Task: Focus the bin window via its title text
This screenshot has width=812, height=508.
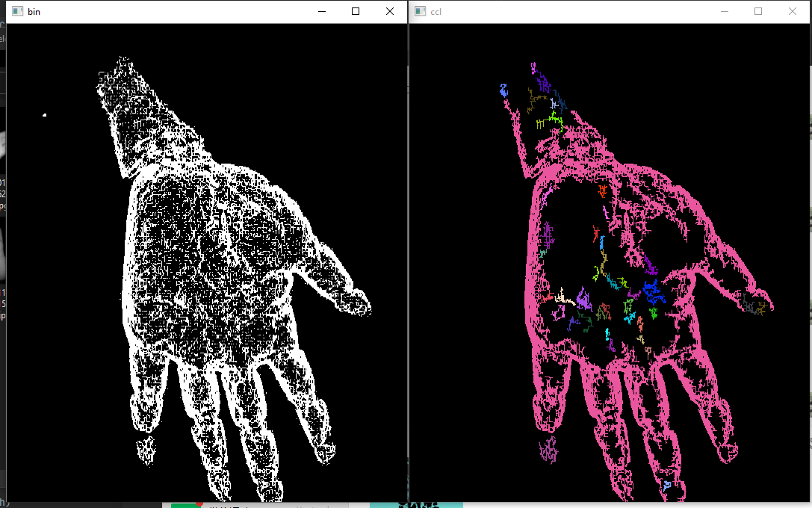Action: tap(34, 12)
